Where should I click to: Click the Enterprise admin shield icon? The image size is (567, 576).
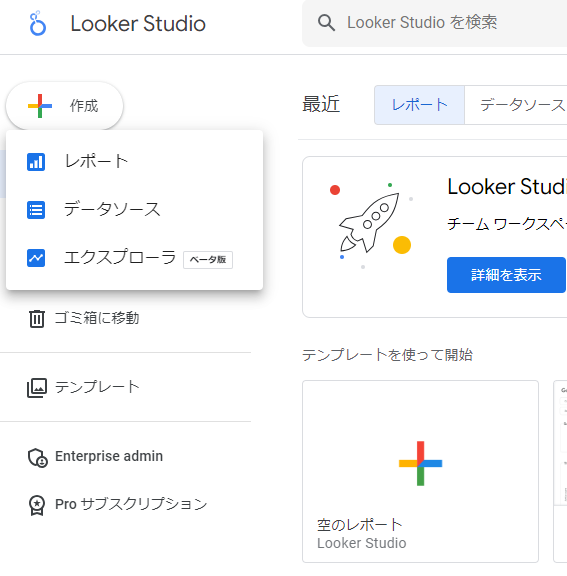click(x=37, y=458)
